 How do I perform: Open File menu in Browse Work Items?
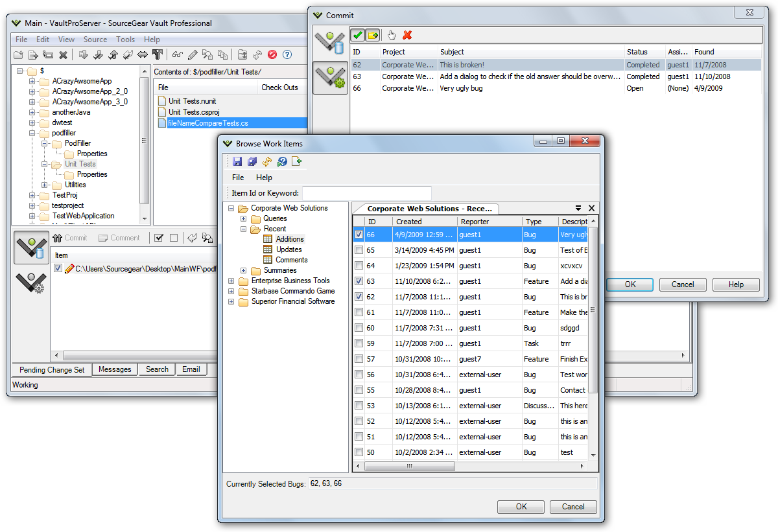click(238, 178)
